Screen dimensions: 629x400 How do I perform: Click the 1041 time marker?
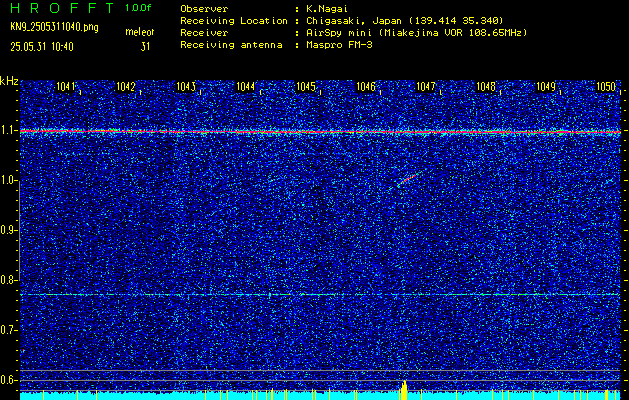(66, 87)
